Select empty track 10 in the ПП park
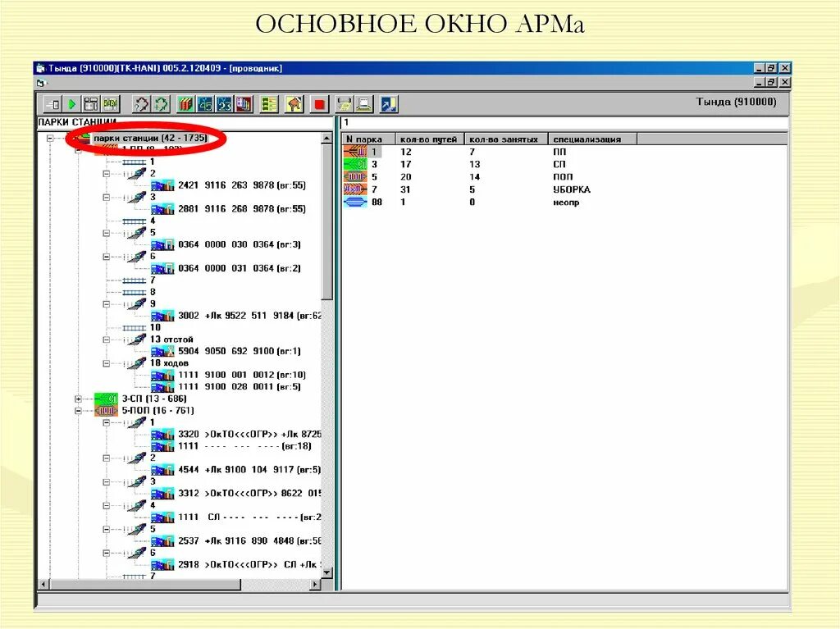The height and width of the screenshot is (629, 840). click(155, 327)
